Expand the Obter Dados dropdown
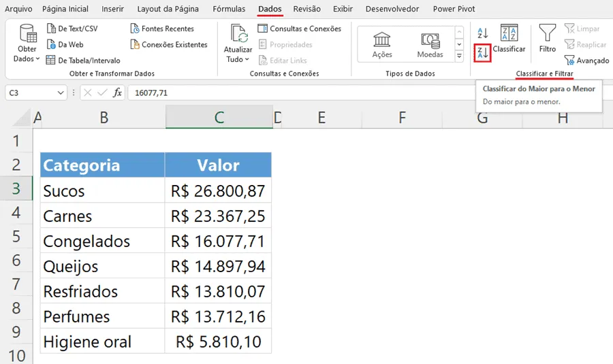613x364 pixels. (27, 43)
